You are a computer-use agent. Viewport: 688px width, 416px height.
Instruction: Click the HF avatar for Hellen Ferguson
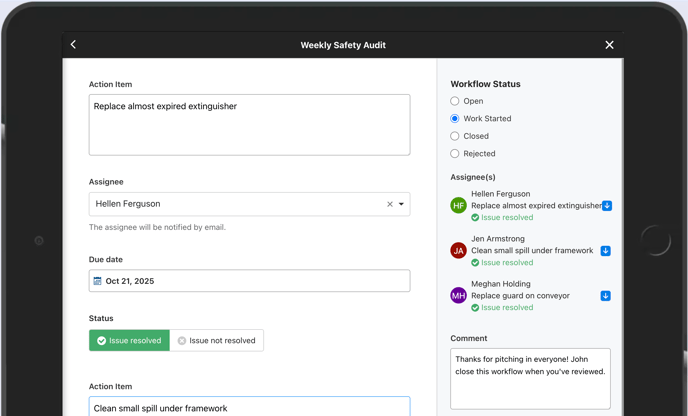point(458,206)
